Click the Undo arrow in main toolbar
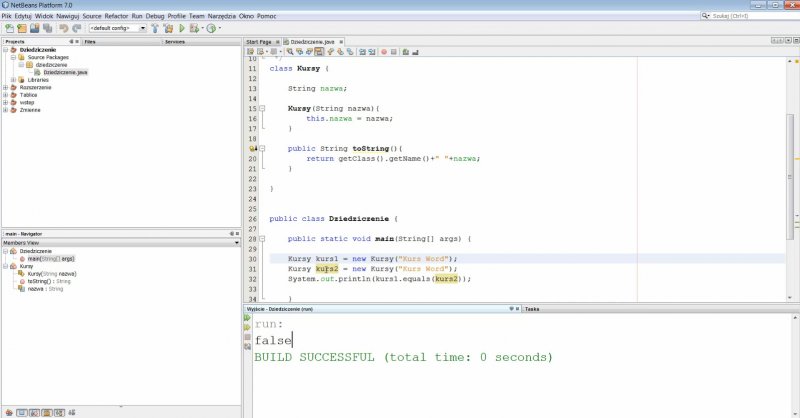The image size is (800, 418). (62, 28)
